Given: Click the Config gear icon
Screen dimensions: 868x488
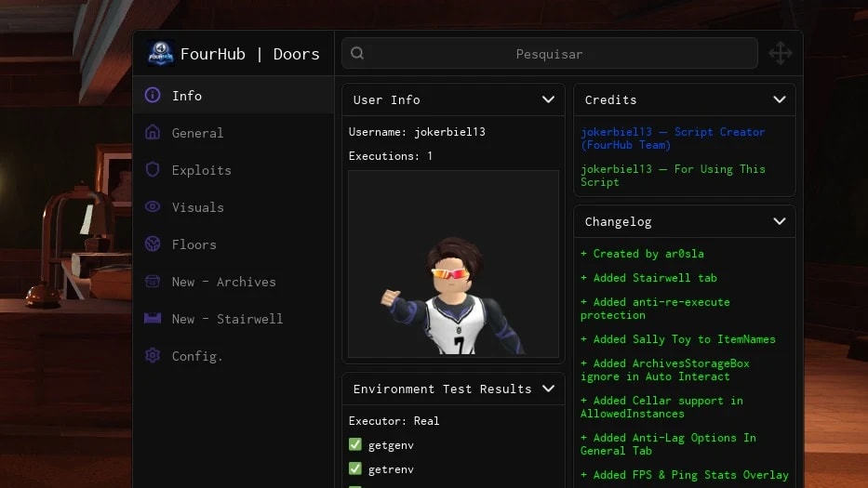Looking at the screenshot, I should [x=153, y=355].
